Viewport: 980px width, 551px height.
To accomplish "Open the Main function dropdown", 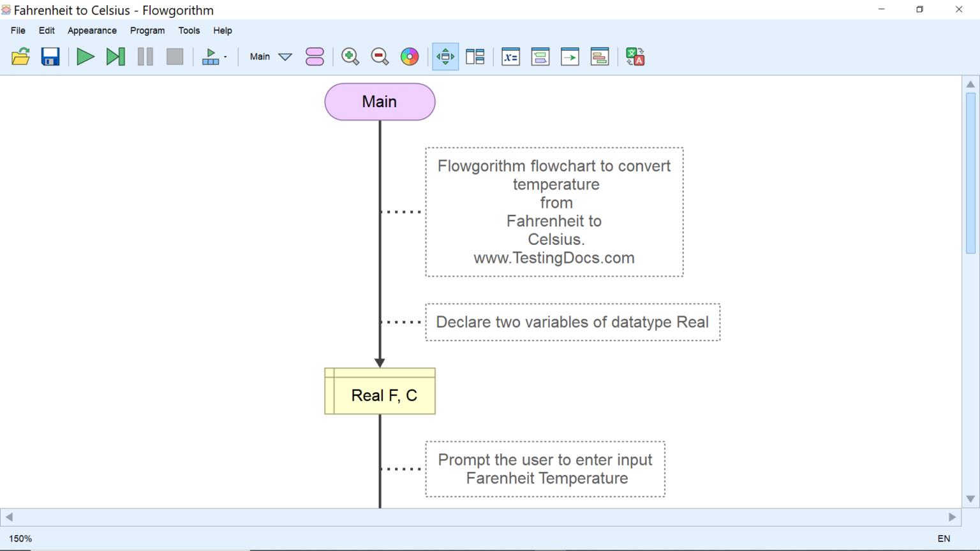I will click(270, 56).
